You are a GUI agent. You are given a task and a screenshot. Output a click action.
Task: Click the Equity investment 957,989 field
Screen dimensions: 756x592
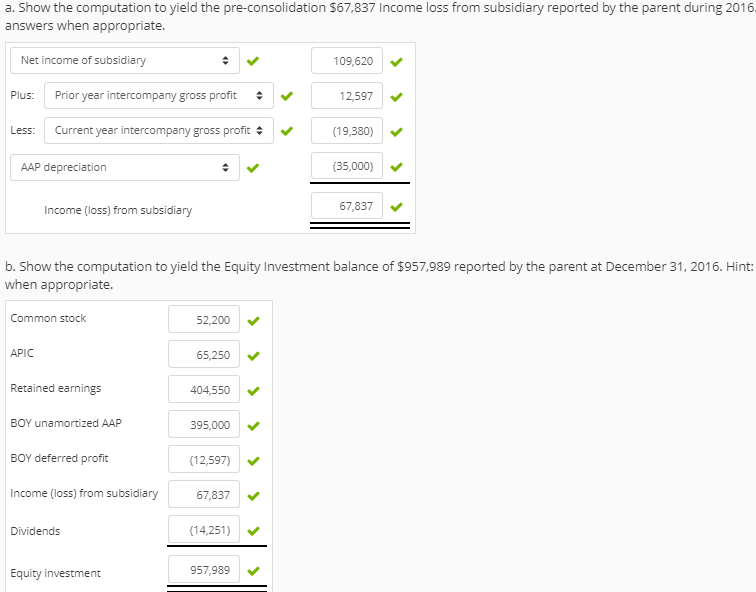tap(204, 569)
